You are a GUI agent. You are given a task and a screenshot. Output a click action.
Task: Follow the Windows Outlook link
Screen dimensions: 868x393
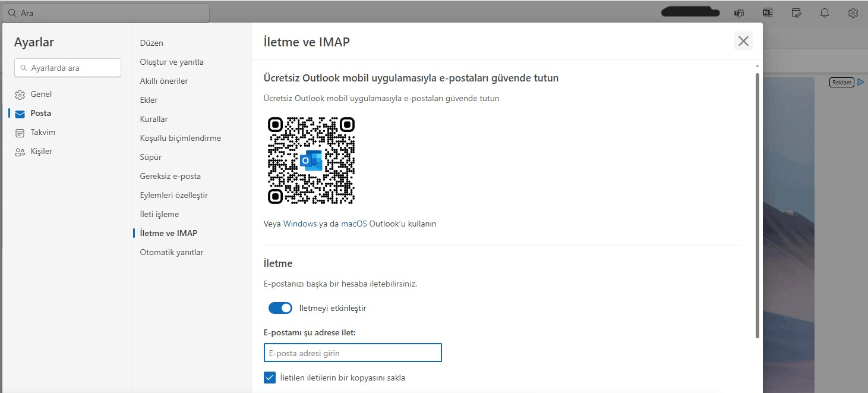(x=300, y=224)
